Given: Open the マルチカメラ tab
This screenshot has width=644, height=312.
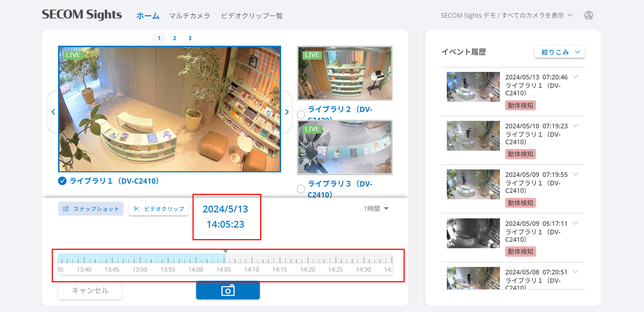Looking at the screenshot, I should 189,16.
